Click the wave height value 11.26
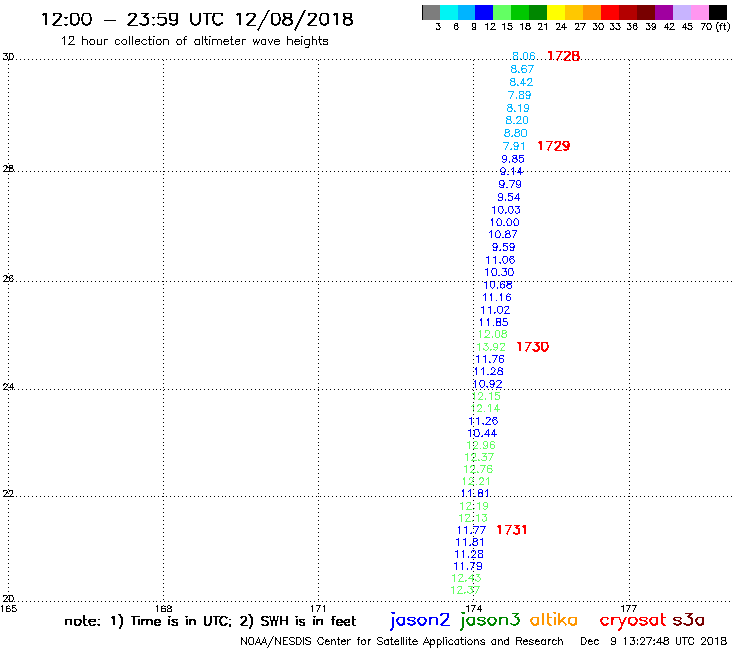 483,421
